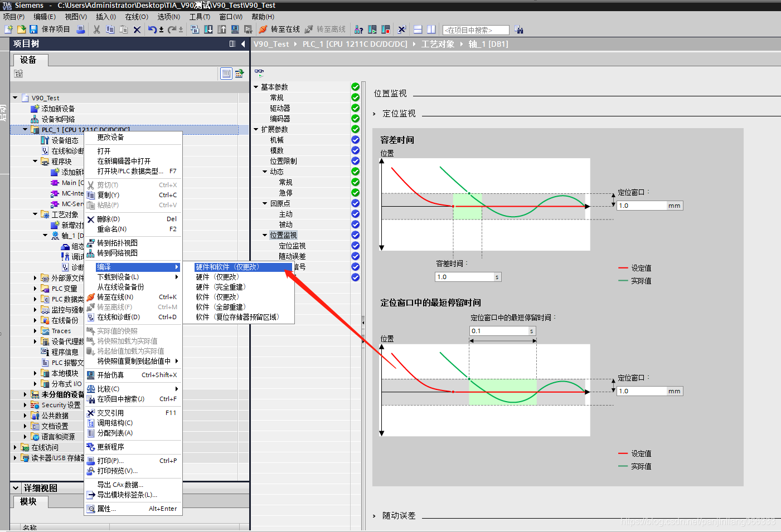Open 定位监视 configuration page
Screen dimensions: 781x532
(292, 246)
